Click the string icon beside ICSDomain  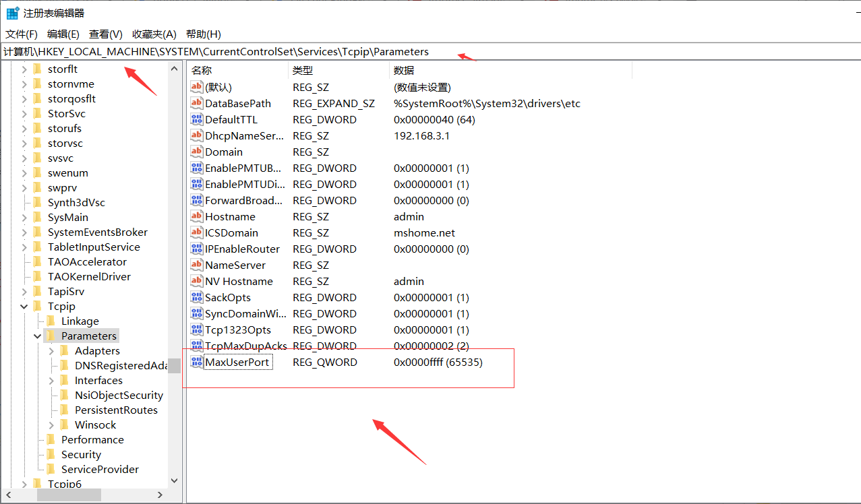click(196, 232)
